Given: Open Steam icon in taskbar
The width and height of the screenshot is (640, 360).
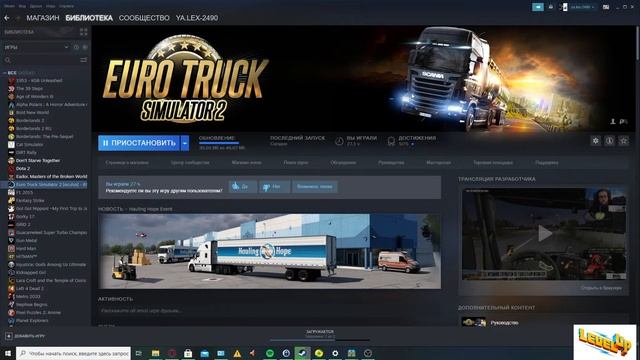Looking at the screenshot, I should point(302,353).
